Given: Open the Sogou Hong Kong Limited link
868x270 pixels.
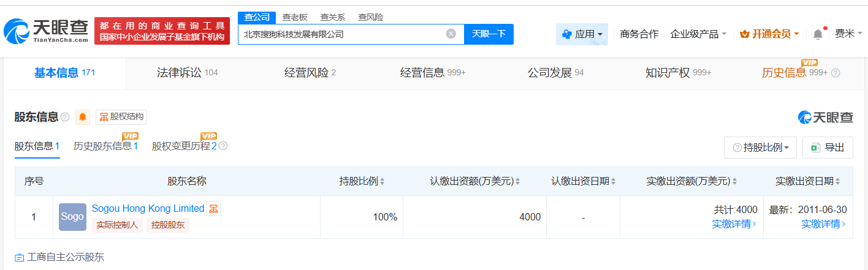Looking at the screenshot, I should (148, 208).
